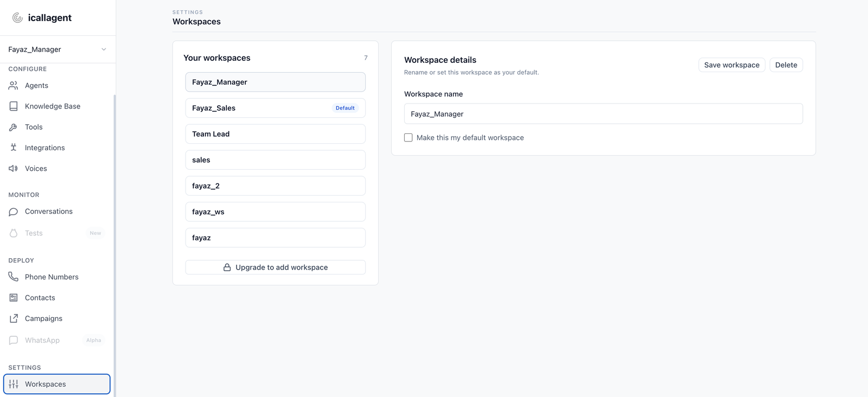
Task: Select the Phone Numbers handset icon
Action: pos(14,277)
